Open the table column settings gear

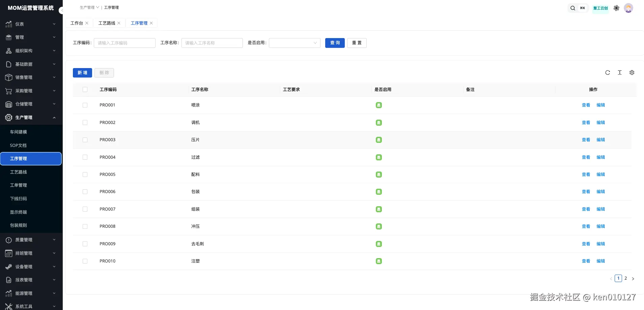(x=632, y=72)
